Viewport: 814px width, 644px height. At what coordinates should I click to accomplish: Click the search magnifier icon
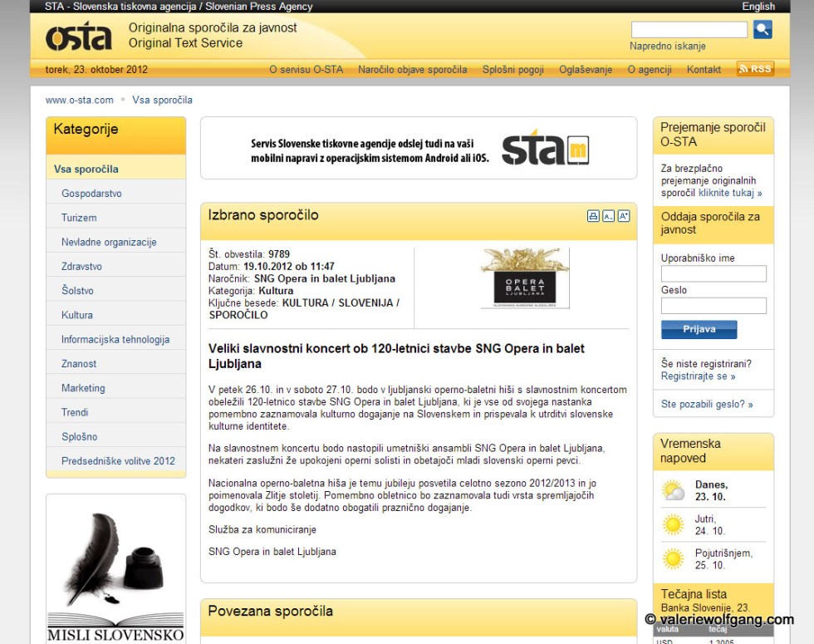click(762, 29)
